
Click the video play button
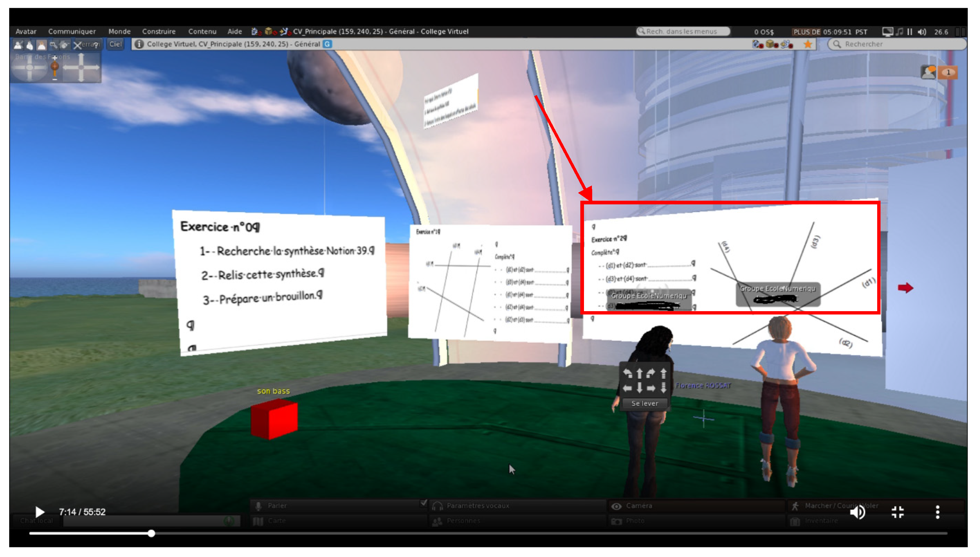40,512
